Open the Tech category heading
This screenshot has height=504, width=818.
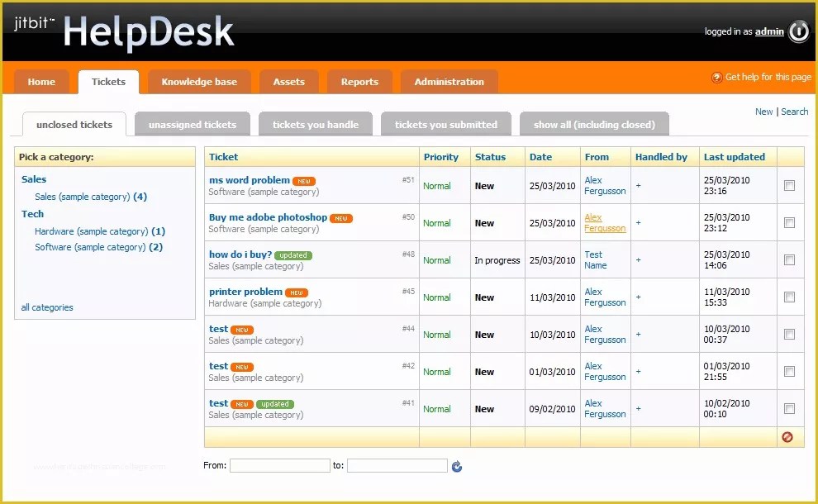pos(32,214)
